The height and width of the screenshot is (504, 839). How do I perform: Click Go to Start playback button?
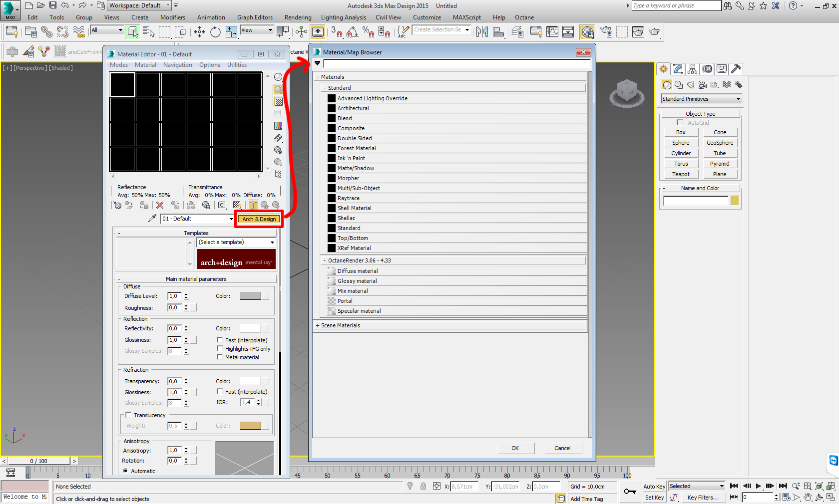[734, 486]
